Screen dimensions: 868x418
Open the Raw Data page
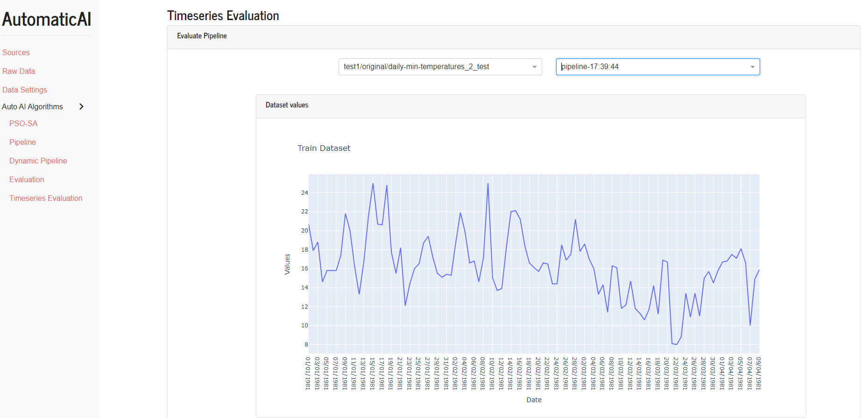coord(19,71)
